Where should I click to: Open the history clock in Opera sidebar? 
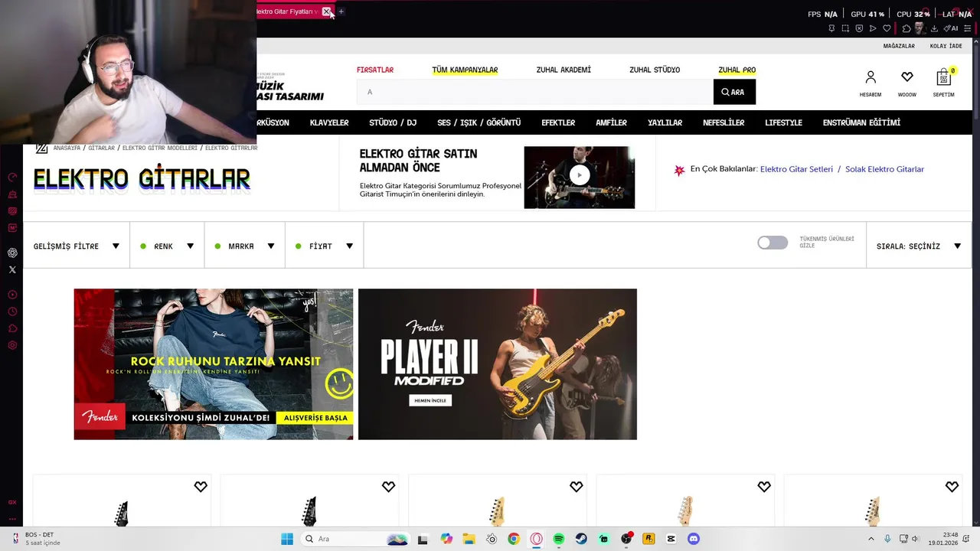tap(12, 311)
